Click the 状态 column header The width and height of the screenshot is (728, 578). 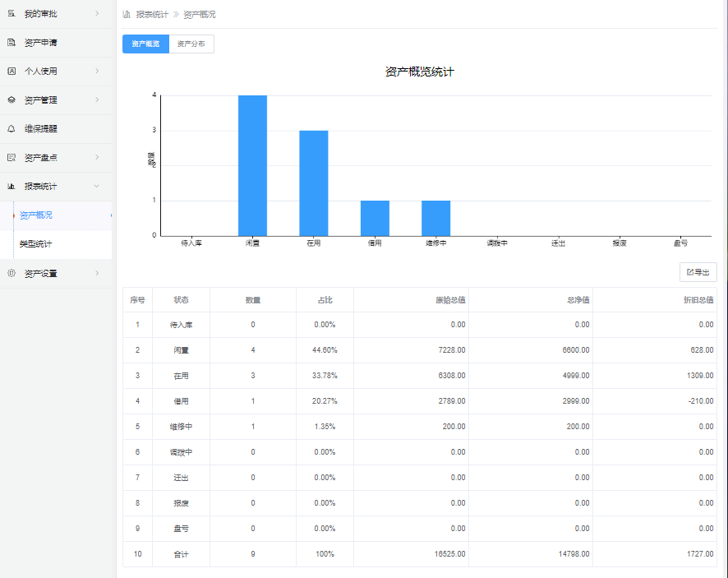coord(181,300)
